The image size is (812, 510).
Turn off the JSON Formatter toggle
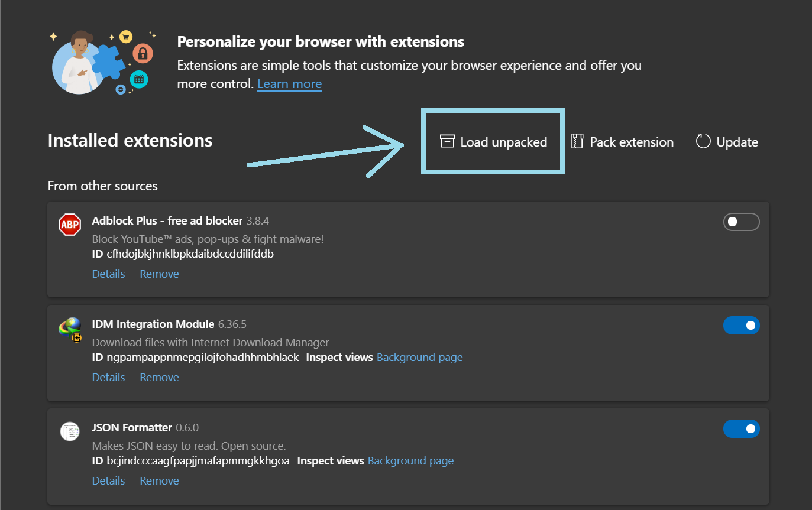[741, 428]
